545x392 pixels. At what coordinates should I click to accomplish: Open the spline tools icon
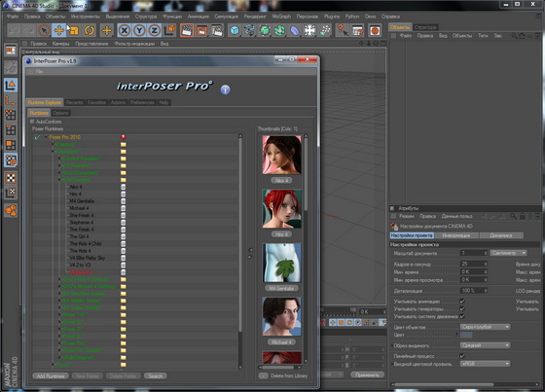[249, 30]
